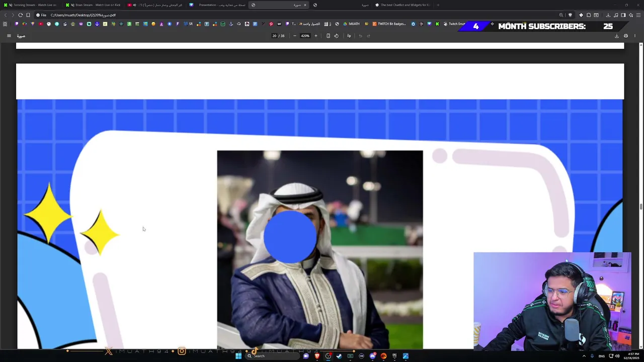Open the PDF viewer sidebar menu icon

(9, 36)
